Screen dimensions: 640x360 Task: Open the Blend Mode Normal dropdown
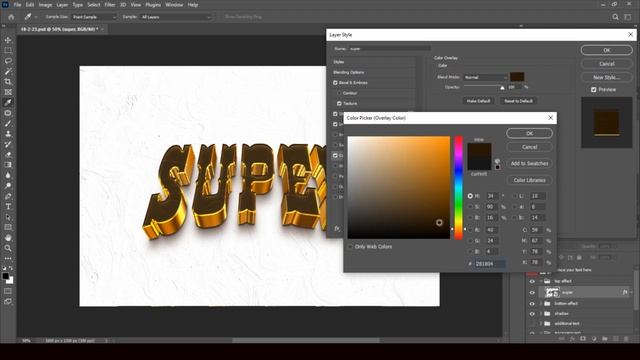[486, 77]
